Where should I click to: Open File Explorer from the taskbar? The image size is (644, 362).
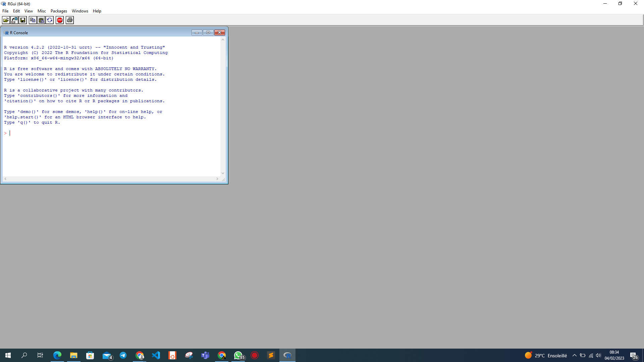(74, 355)
